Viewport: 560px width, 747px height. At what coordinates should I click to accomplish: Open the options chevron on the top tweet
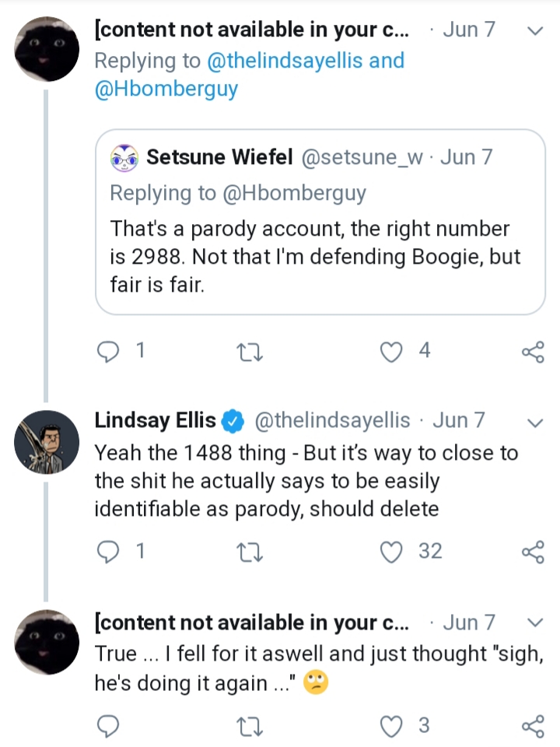[x=536, y=31]
